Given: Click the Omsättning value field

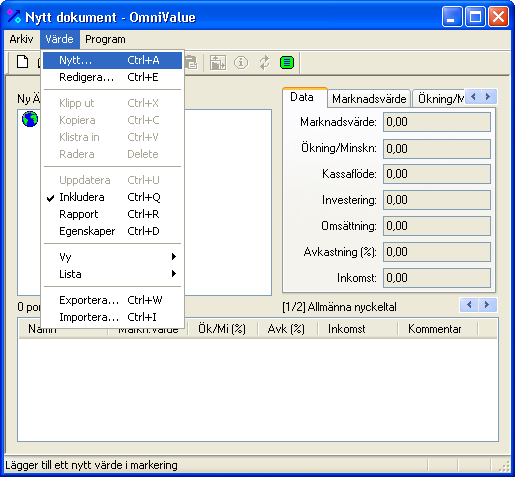Looking at the screenshot, I should pos(437,226).
